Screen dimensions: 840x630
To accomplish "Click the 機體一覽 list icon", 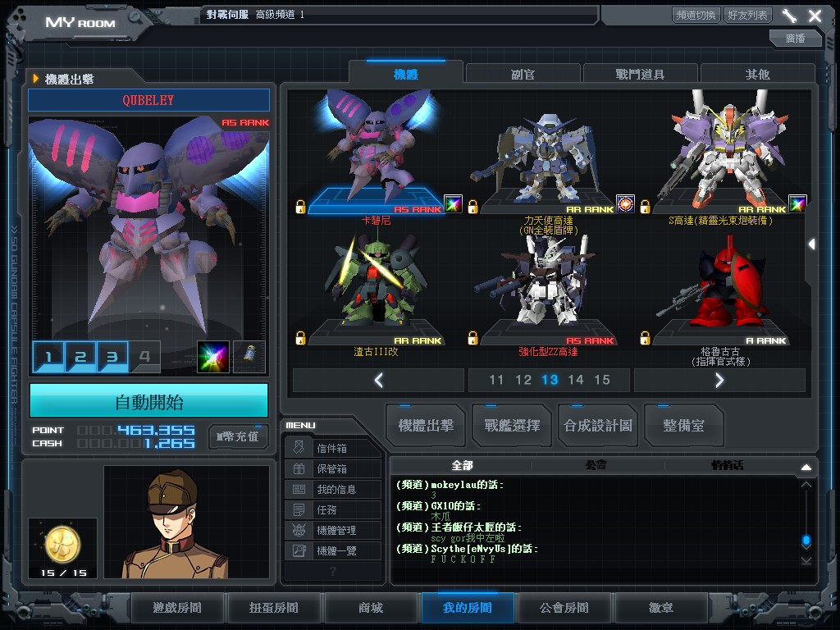I will 299,550.
